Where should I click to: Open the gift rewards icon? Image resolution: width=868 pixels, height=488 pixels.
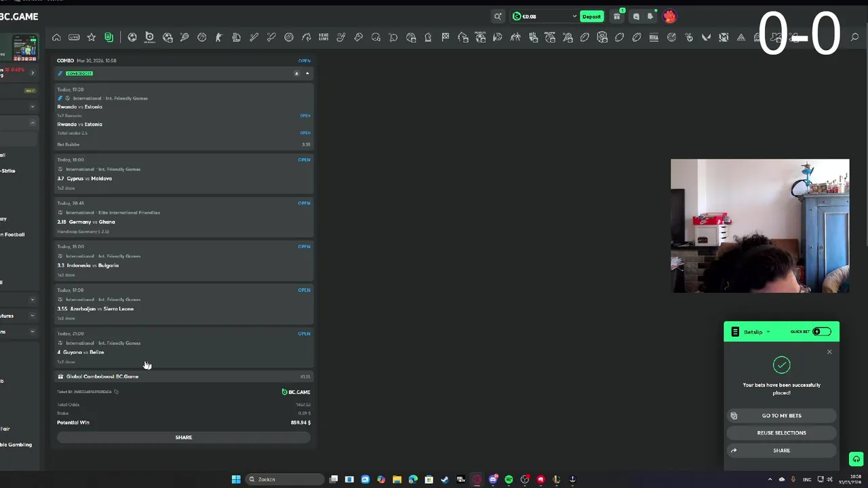(x=617, y=16)
